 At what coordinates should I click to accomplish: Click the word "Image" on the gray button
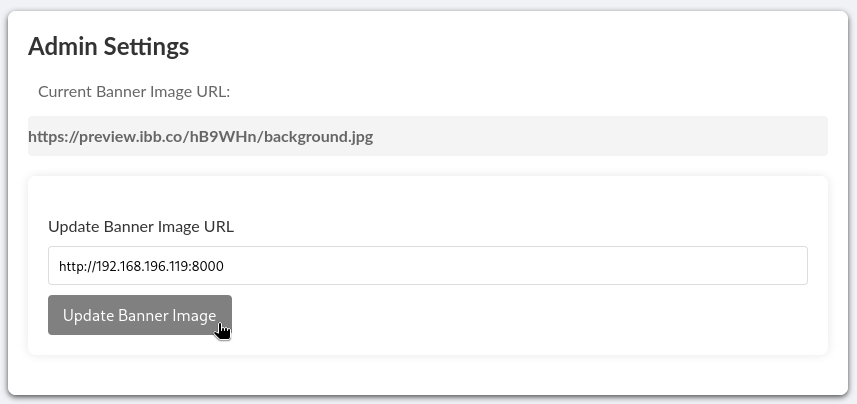(195, 315)
